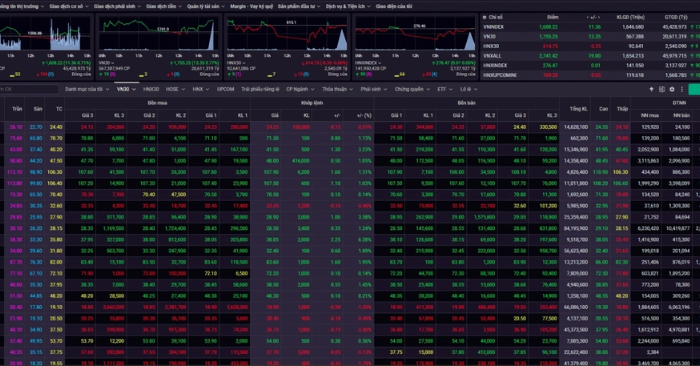
Task: Click Điểm column header in index table
Action: point(553,17)
